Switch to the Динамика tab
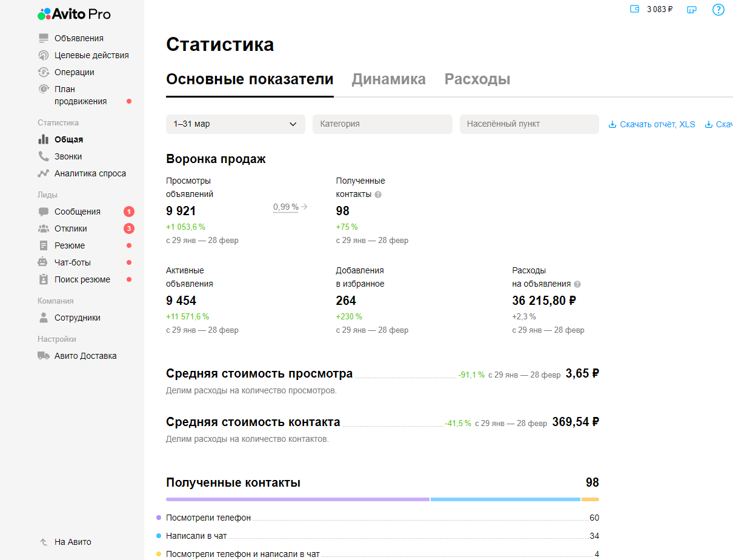This screenshot has width=733, height=560. pos(388,79)
